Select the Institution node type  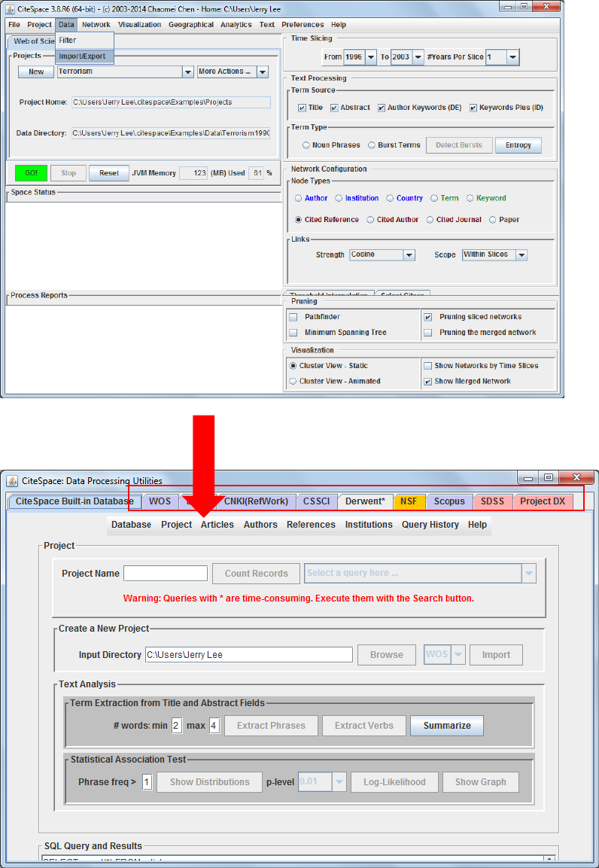click(339, 198)
